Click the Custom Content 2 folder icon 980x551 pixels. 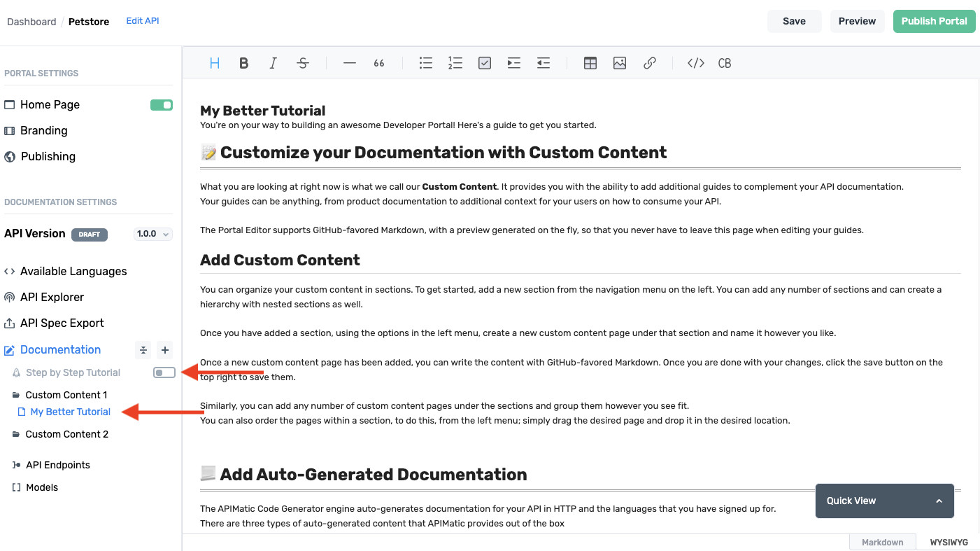(16, 434)
